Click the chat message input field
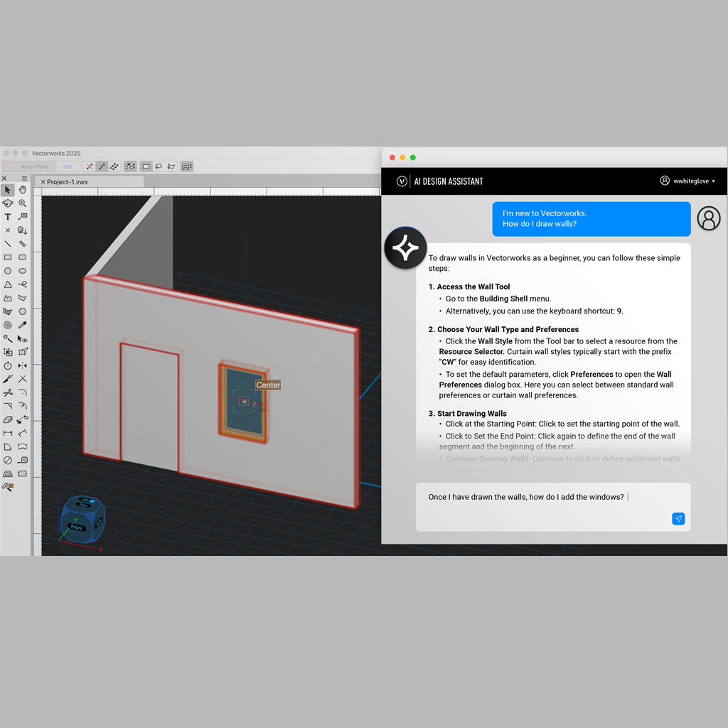 (x=553, y=506)
